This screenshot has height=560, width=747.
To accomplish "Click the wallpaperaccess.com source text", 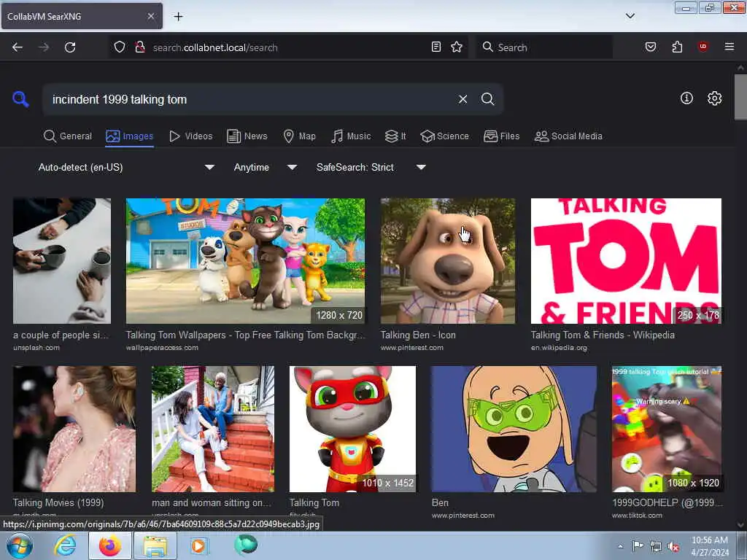I will tap(162, 348).
